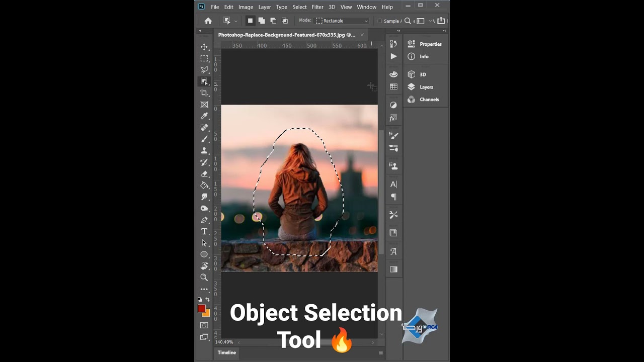Open the Adjustments panel icon

393,105
